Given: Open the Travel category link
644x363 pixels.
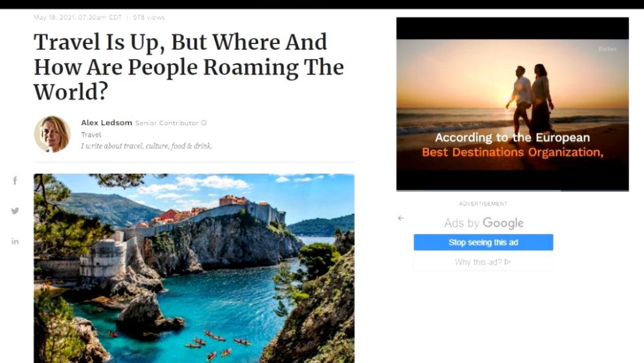Looking at the screenshot, I should [91, 134].
